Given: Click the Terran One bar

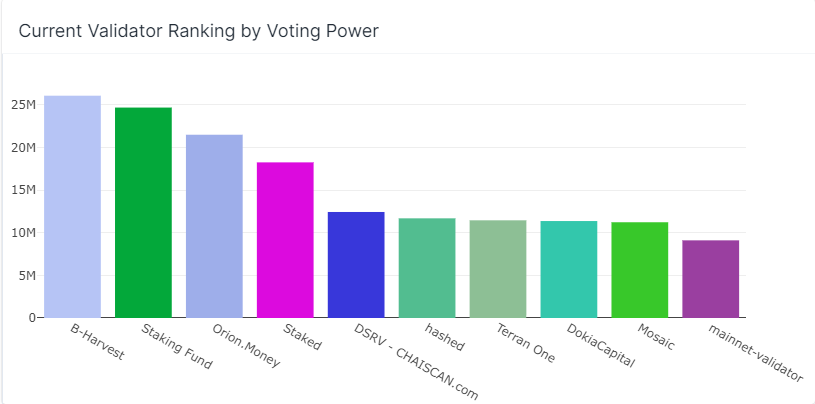Looking at the screenshot, I should 498,269.
